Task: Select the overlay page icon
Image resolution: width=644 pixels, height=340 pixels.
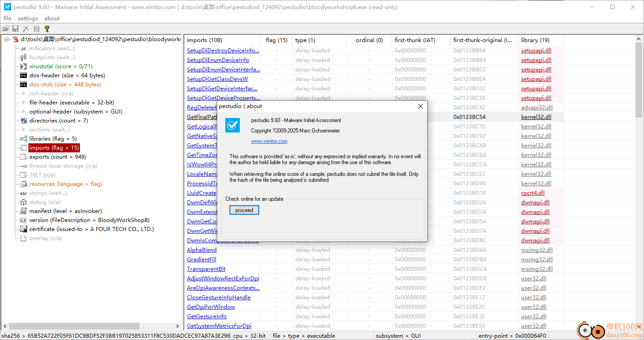Action: pyautogui.click(x=23, y=238)
